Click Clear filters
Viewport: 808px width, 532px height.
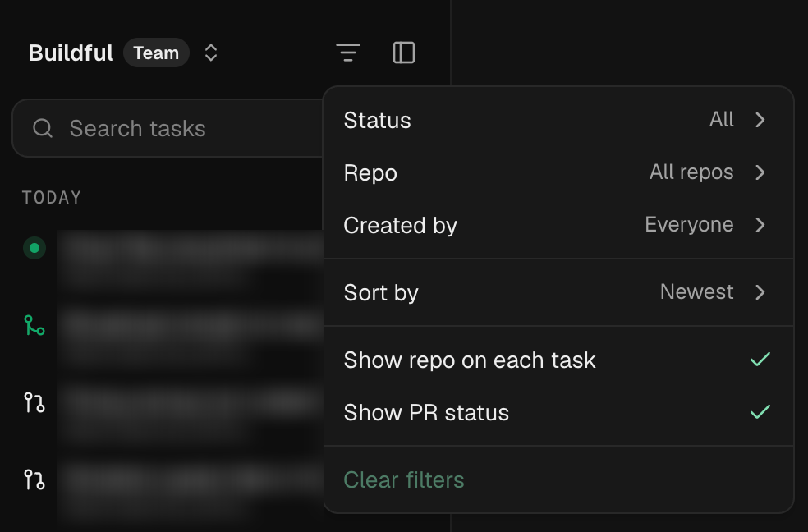pyautogui.click(x=403, y=480)
